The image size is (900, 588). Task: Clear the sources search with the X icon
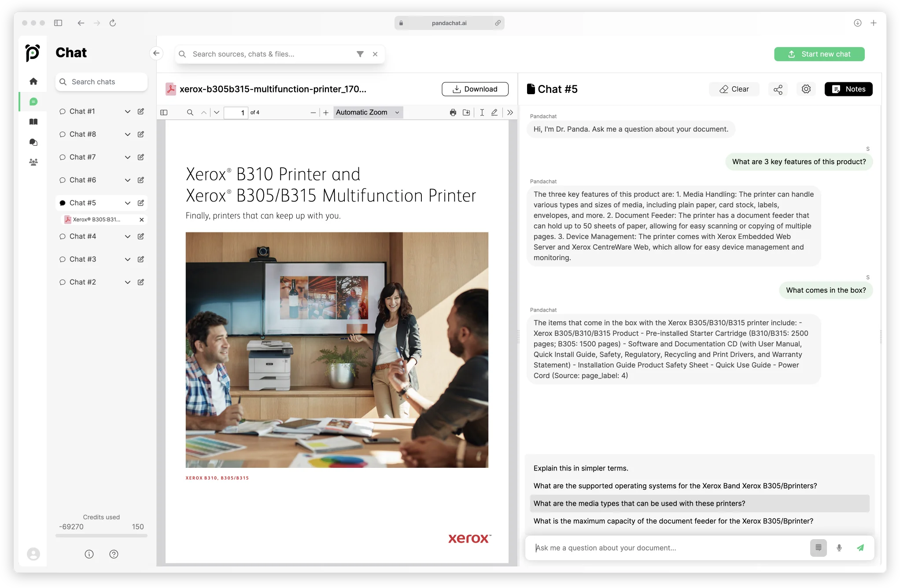[375, 54]
